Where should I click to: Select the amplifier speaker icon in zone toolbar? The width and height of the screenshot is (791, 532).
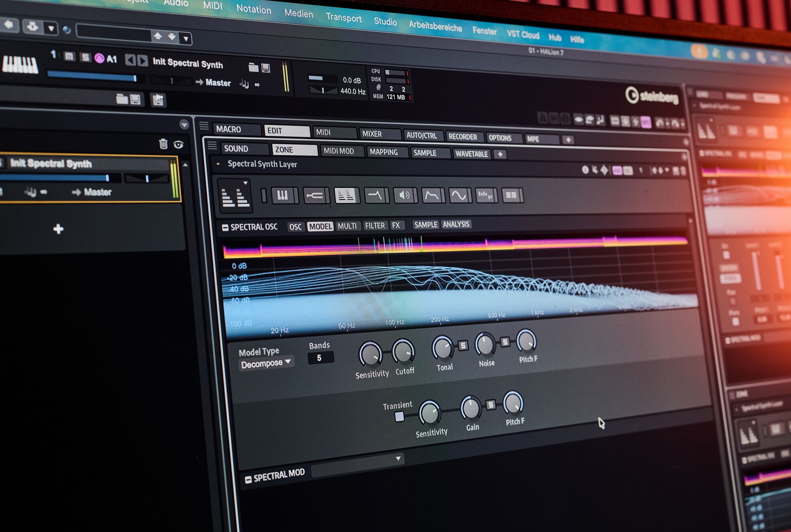tap(404, 195)
